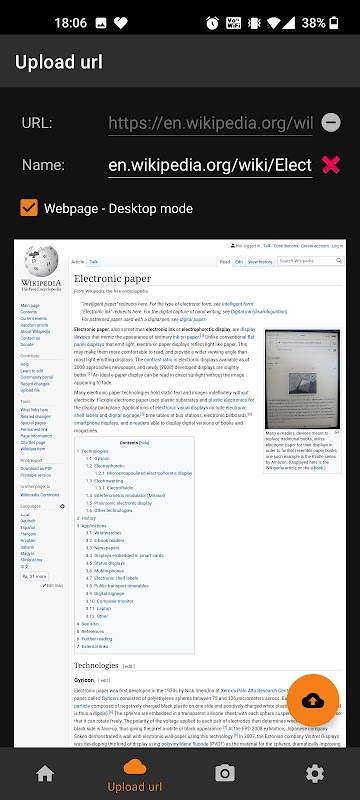Tap the alarm clock status bar icon

pyautogui.click(x=212, y=23)
